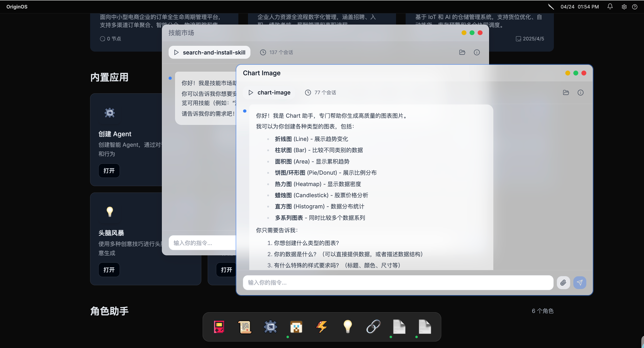Click the OriginOS label in top bar
Screen dimensions: 644x348
pos(17,7)
